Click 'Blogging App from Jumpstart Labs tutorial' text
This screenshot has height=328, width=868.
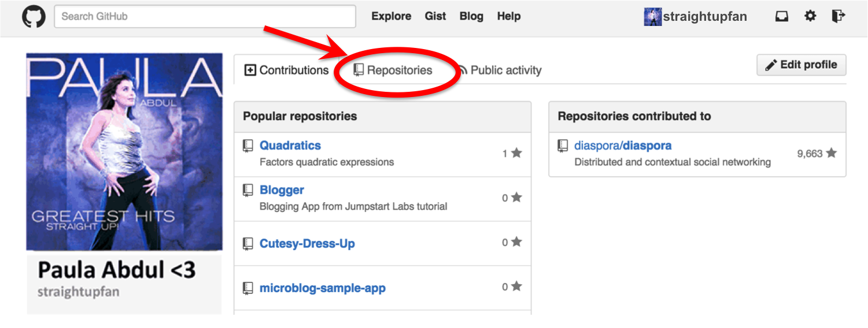(x=353, y=207)
